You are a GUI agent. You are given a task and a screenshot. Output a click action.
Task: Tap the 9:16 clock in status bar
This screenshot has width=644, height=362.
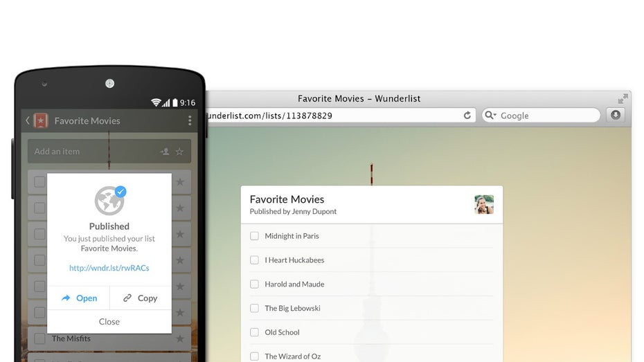188,102
